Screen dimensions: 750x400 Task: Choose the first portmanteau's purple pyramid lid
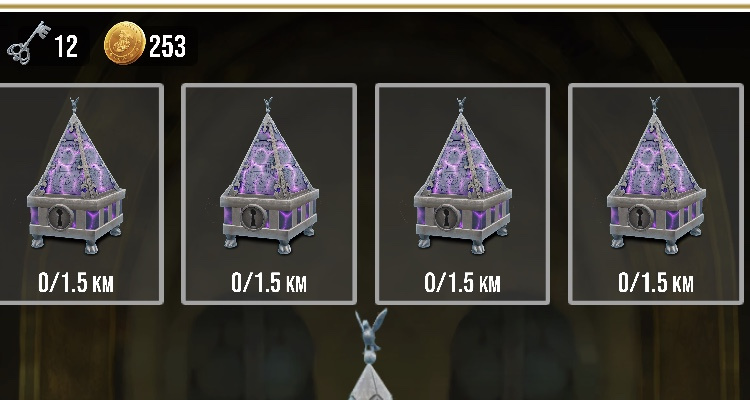pos(77,156)
